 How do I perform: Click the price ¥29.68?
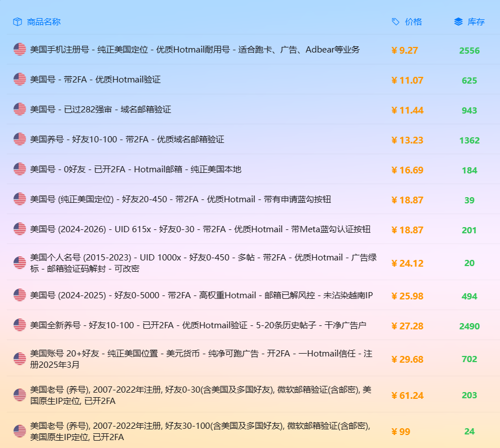(407, 359)
